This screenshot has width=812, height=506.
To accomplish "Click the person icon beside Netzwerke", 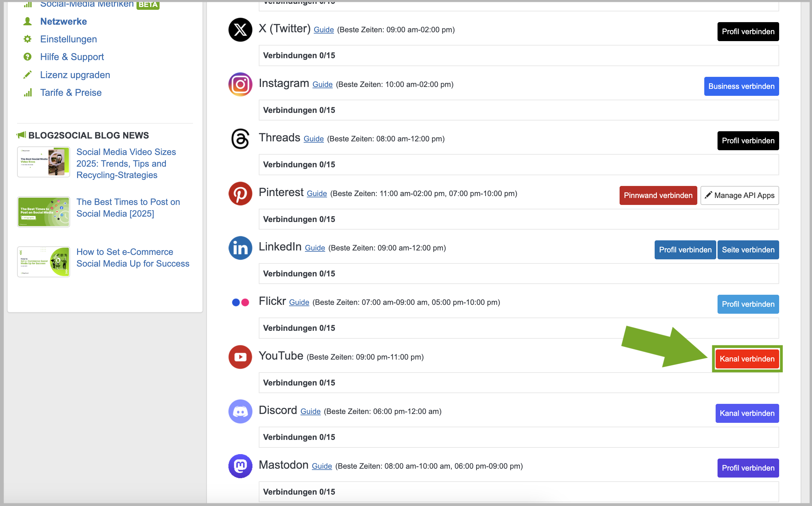I will coord(27,22).
